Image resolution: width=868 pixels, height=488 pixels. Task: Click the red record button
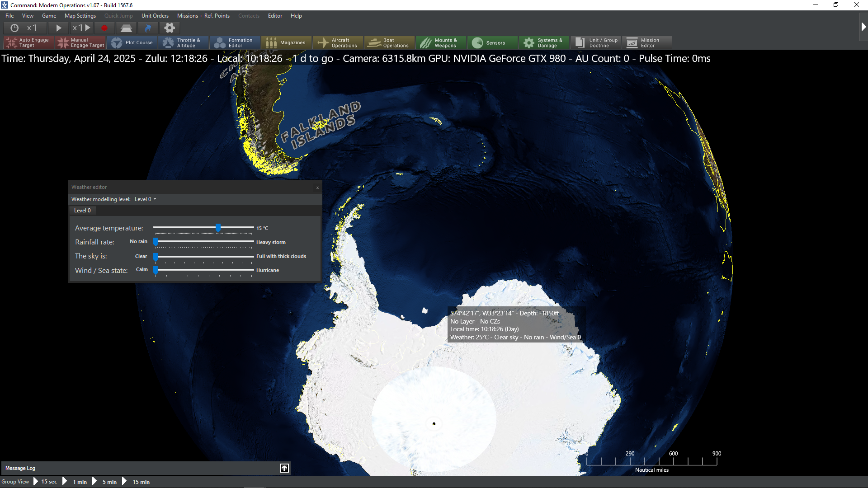(104, 28)
